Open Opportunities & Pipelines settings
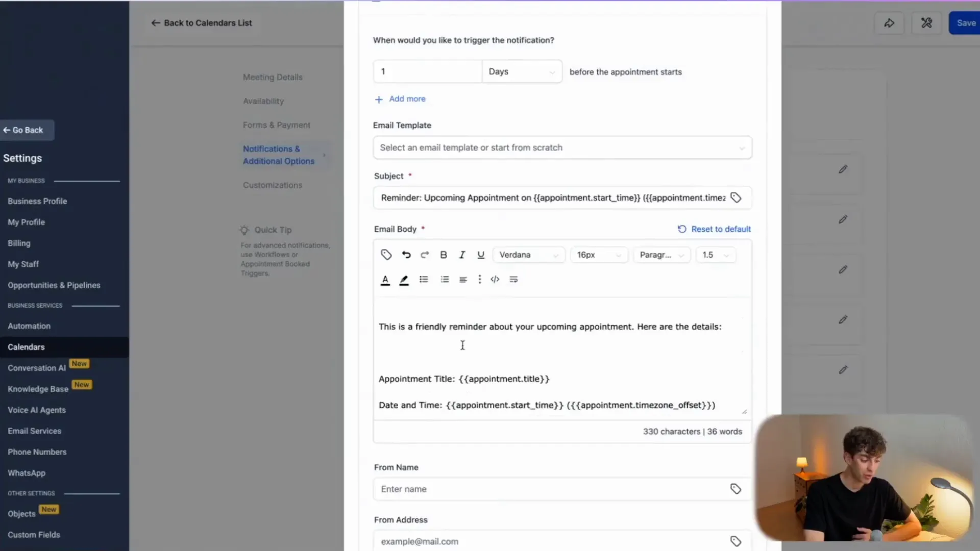The width and height of the screenshot is (980, 551). pyautogui.click(x=54, y=285)
